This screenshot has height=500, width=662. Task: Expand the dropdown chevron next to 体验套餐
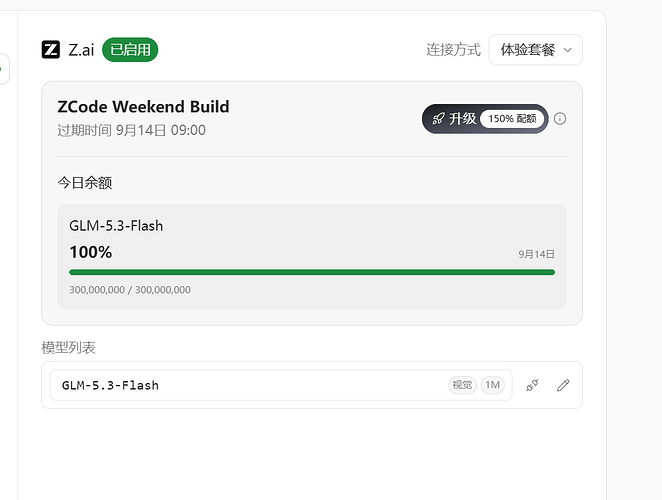(x=568, y=50)
